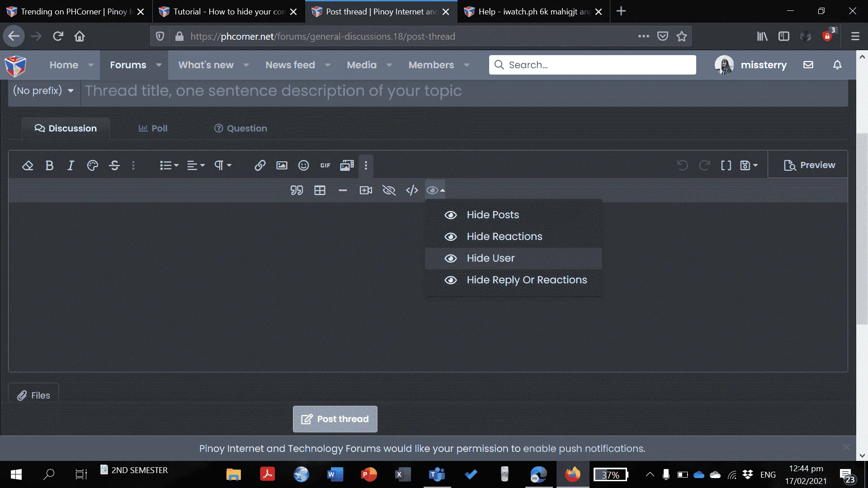Insert table icon
Viewport: 868px width, 488px height.
tap(320, 190)
